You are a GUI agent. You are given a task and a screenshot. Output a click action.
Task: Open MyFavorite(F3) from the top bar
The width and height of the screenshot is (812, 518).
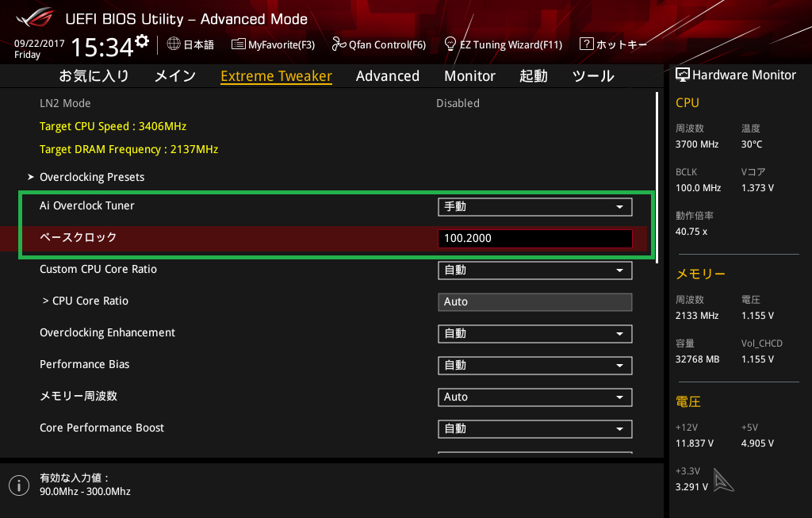(273, 44)
